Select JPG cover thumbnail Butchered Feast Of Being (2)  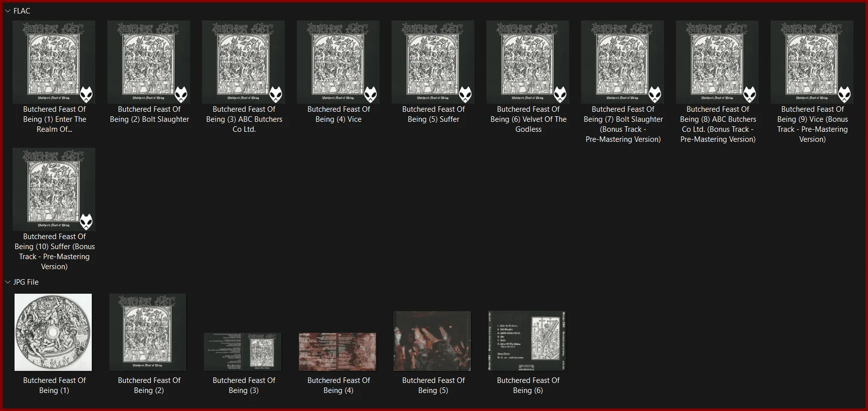tap(148, 332)
